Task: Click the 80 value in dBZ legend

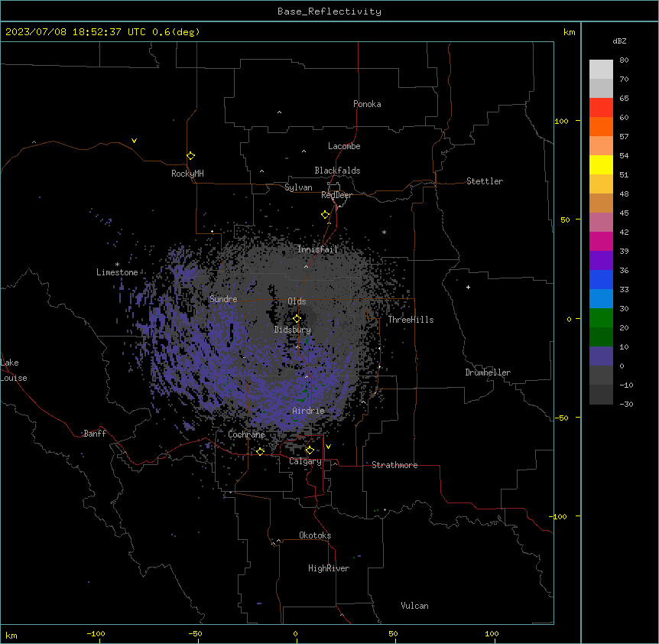Action: point(624,60)
